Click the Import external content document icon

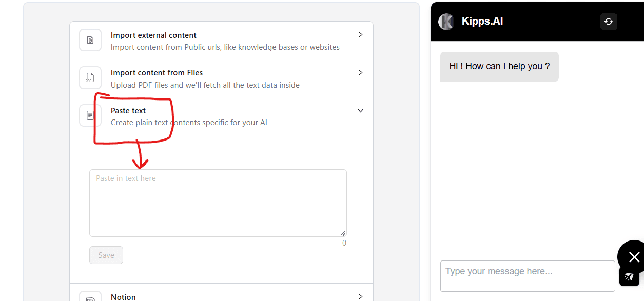[x=90, y=40]
